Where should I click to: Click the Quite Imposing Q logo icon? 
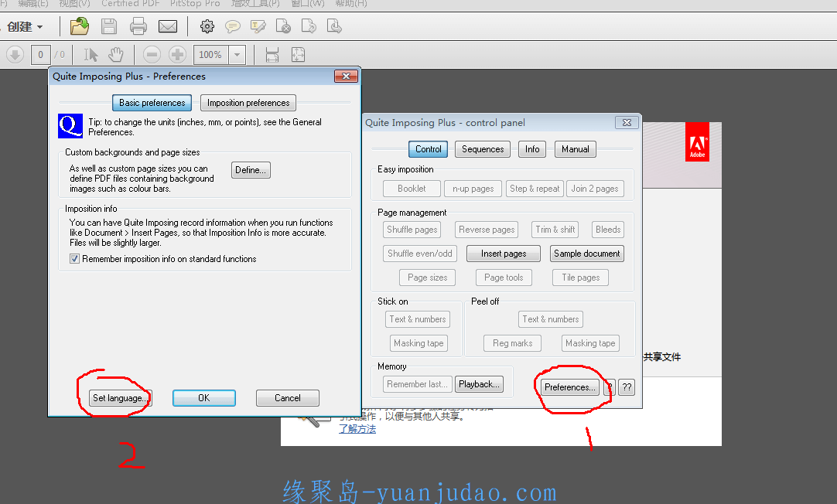point(70,126)
